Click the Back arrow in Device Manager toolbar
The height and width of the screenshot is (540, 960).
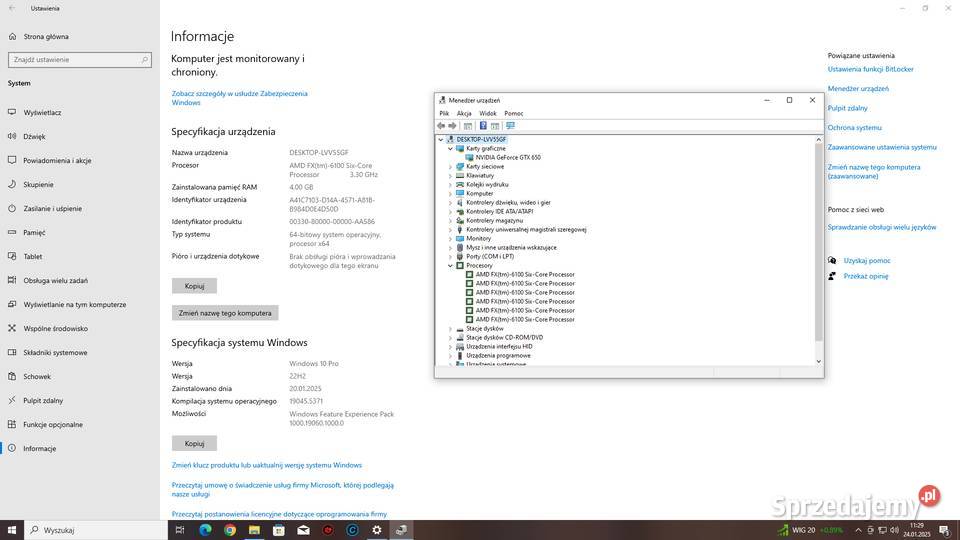coord(441,126)
